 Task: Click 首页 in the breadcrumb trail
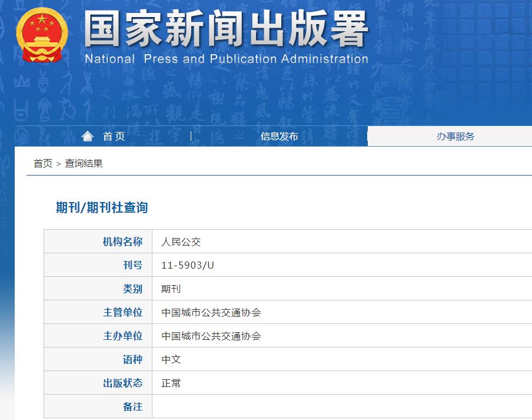(41, 163)
